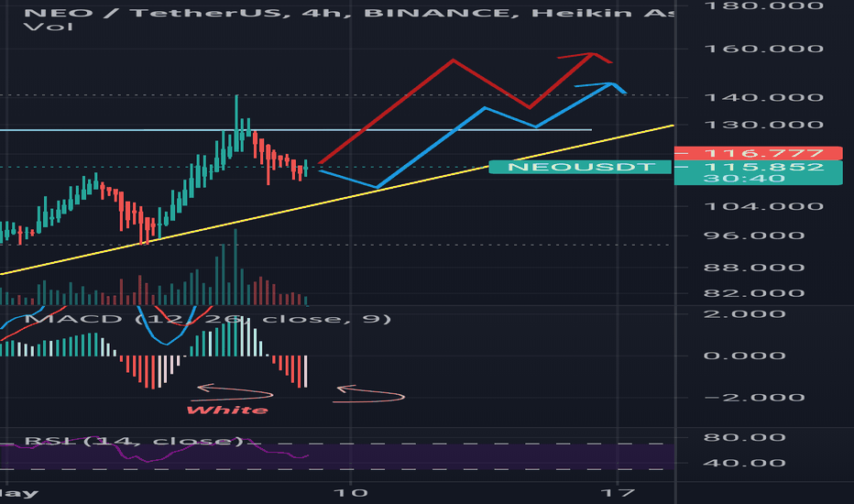The height and width of the screenshot is (504, 854).
Task: Click the MACD −2.000 scale label
Action: pyautogui.click(x=753, y=397)
